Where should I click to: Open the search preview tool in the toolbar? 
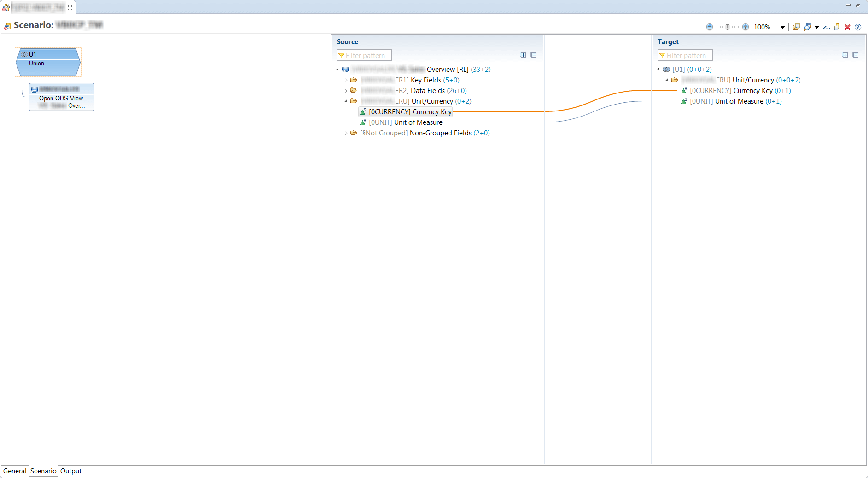[807, 27]
